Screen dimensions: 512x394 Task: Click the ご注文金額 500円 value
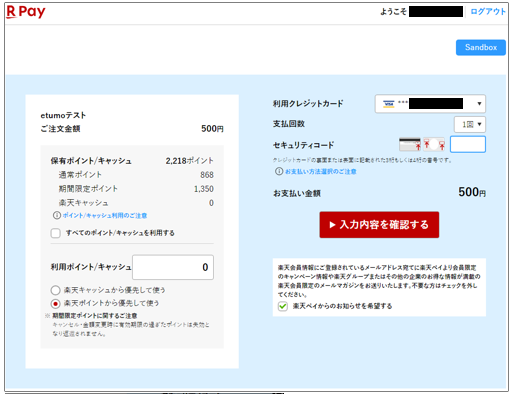pos(212,129)
